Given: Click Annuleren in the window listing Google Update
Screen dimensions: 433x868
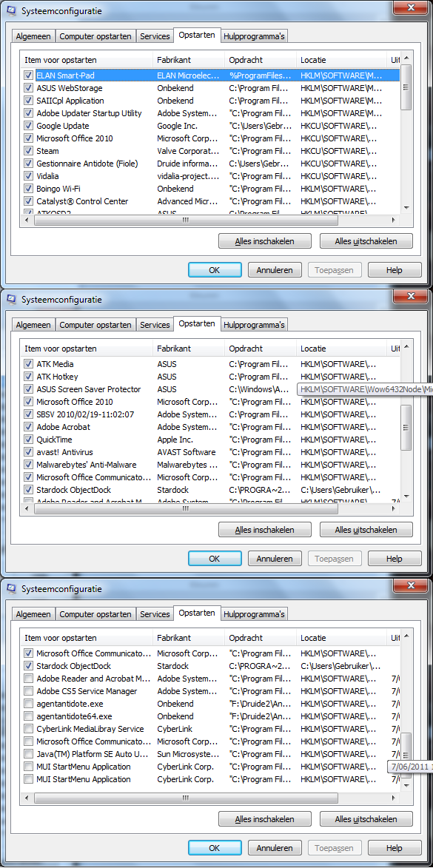Looking at the screenshot, I should pos(275,270).
